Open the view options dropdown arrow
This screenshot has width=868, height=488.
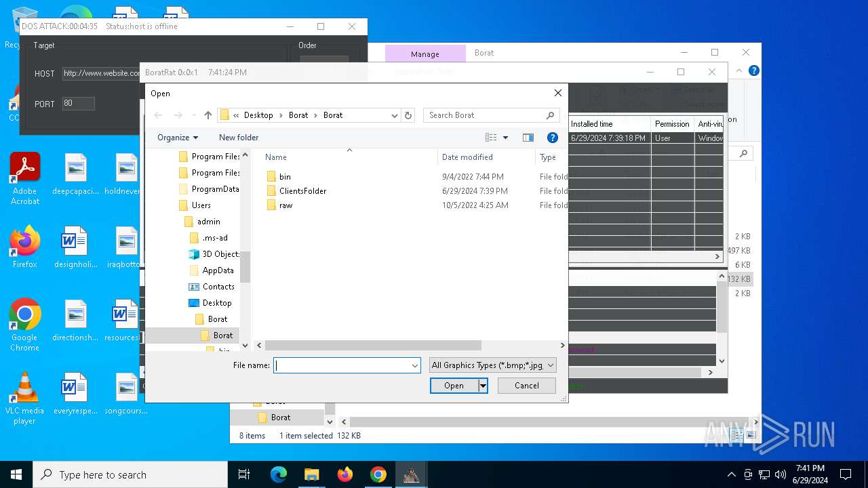(x=505, y=138)
